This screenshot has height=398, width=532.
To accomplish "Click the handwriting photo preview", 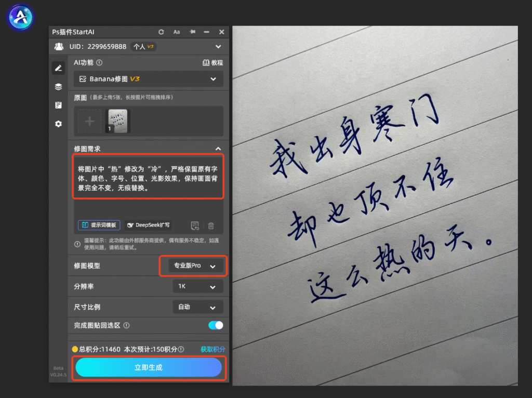I will coord(375,206).
